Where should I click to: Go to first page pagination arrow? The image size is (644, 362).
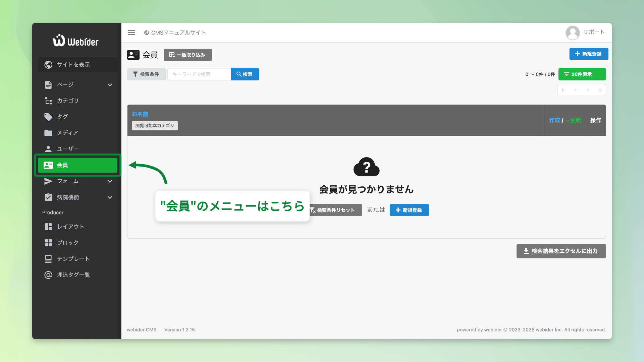[564, 90]
